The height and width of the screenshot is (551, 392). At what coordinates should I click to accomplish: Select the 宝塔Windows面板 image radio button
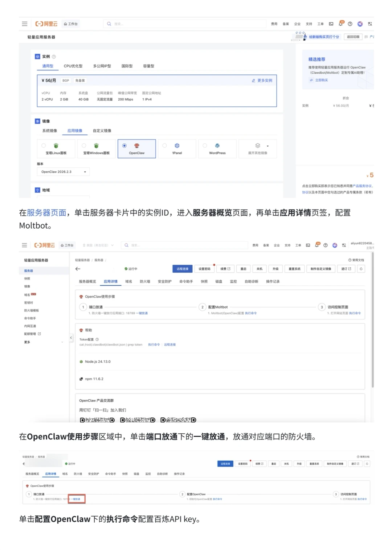pyautogui.click(x=84, y=146)
